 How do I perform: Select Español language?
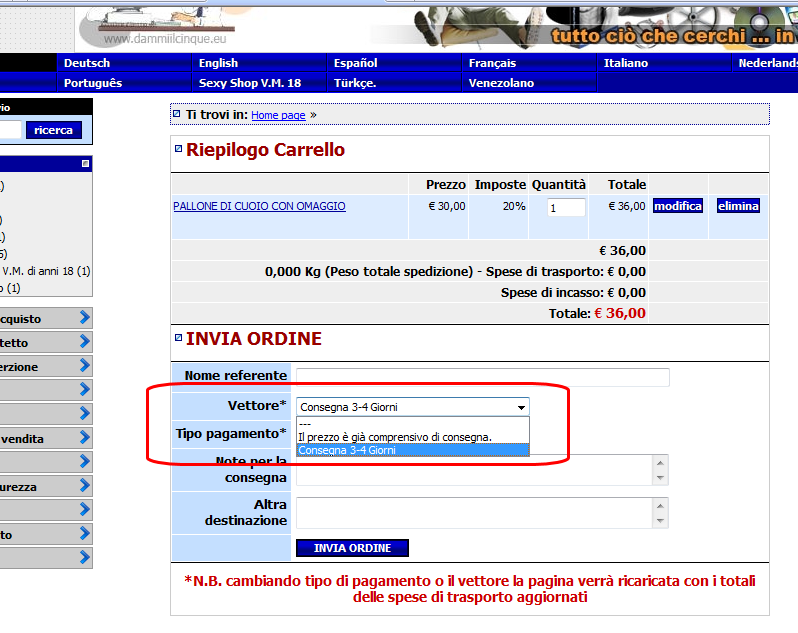pyautogui.click(x=355, y=63)
